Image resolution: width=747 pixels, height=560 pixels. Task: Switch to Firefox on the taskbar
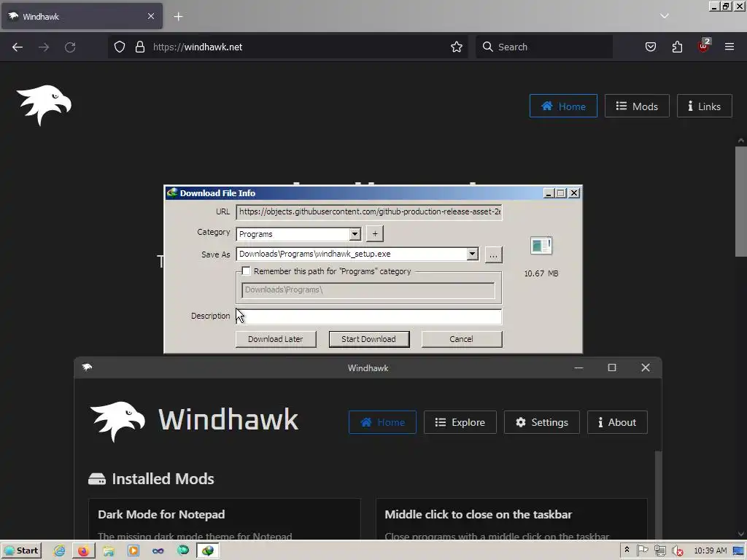(83, 551)
